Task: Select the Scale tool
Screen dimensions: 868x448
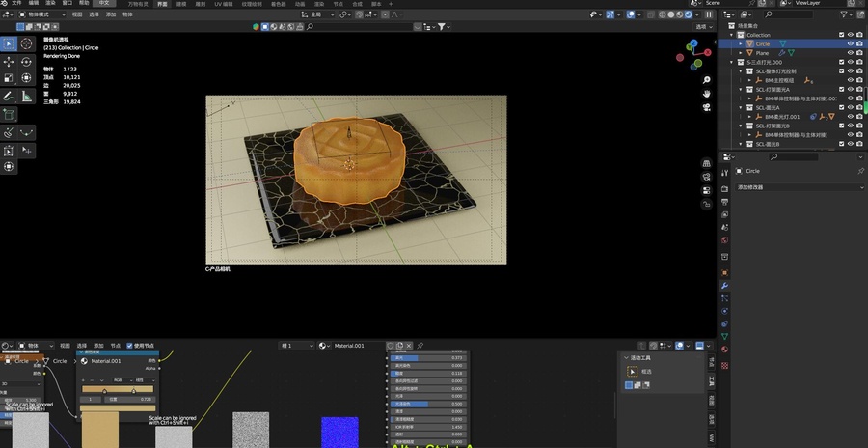Action: pos(9,78)
